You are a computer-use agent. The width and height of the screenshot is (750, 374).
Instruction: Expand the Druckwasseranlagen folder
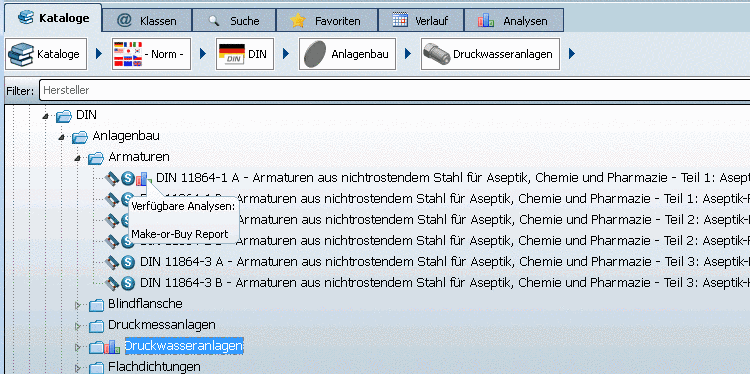click(x=77, y=347)
